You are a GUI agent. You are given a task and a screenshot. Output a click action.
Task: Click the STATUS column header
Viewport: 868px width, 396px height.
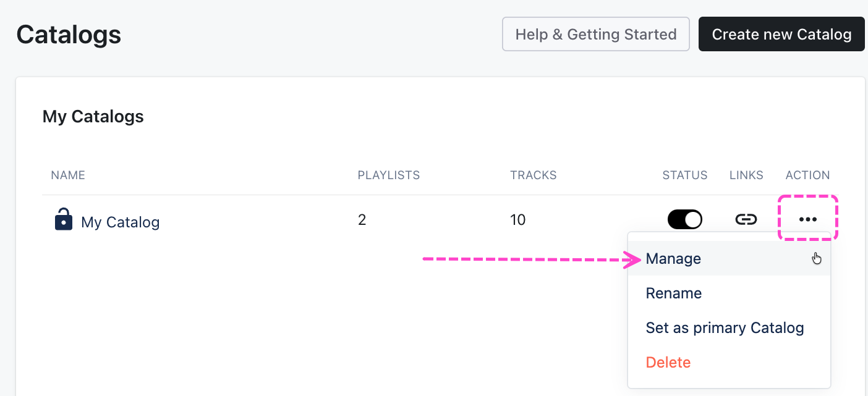click(x=684, y=175)
